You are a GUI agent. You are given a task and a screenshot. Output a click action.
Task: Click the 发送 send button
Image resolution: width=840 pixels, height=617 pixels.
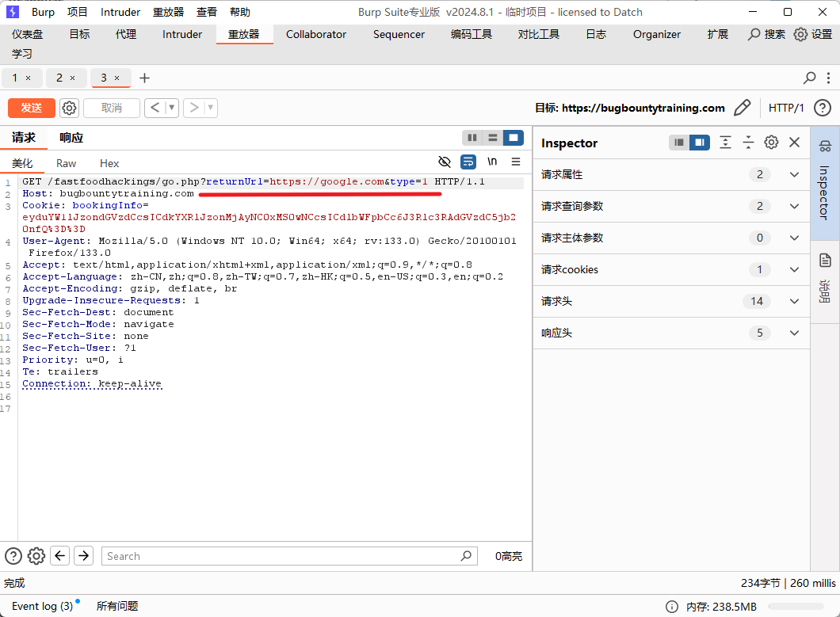click(32, 109)
